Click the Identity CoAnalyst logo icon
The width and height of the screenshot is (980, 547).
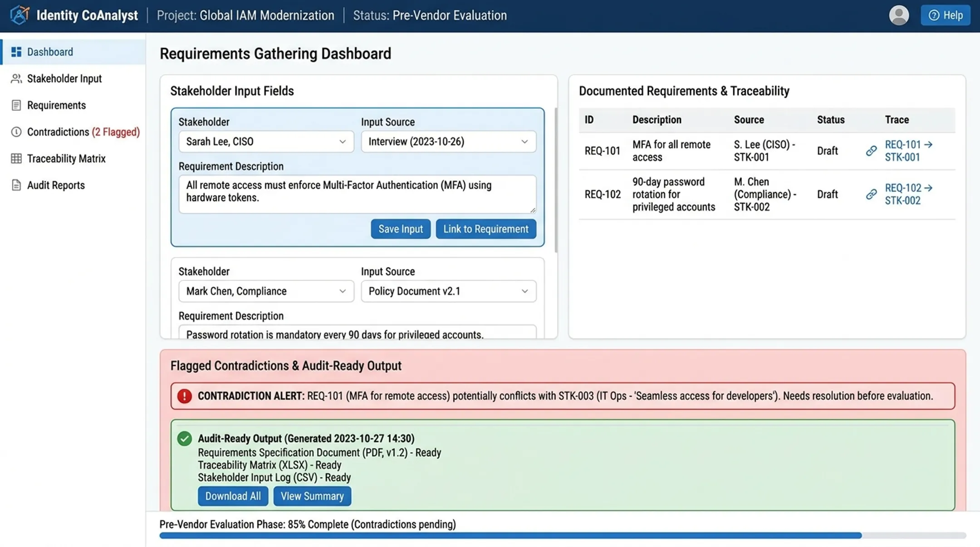click(x=20, y=15)
